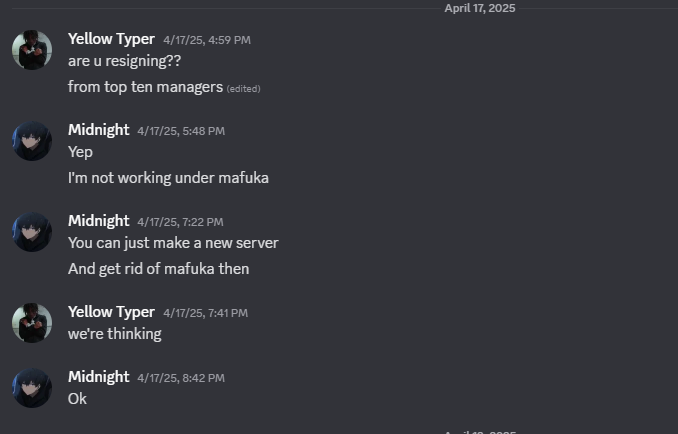The width and height of the screenshot is (678, 434).
Task: Click the 4/17/25, 8:42 PM timestamp
Action: 181,378
